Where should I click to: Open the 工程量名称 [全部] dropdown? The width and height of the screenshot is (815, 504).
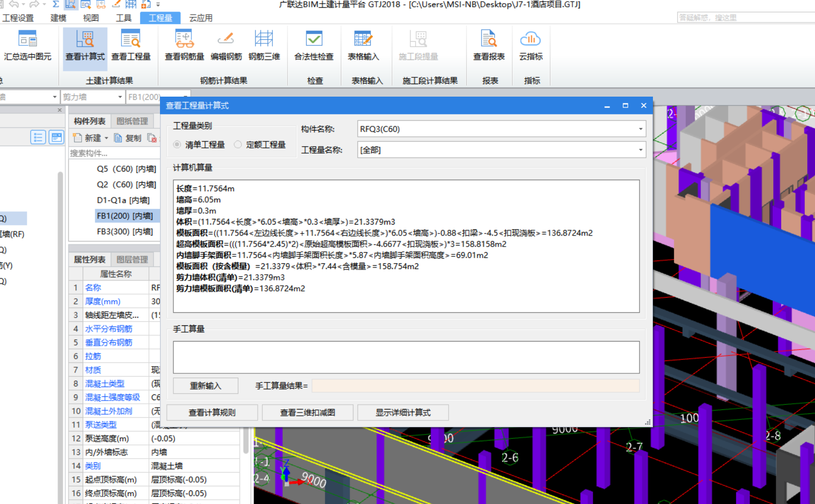(x=640, y=150)
